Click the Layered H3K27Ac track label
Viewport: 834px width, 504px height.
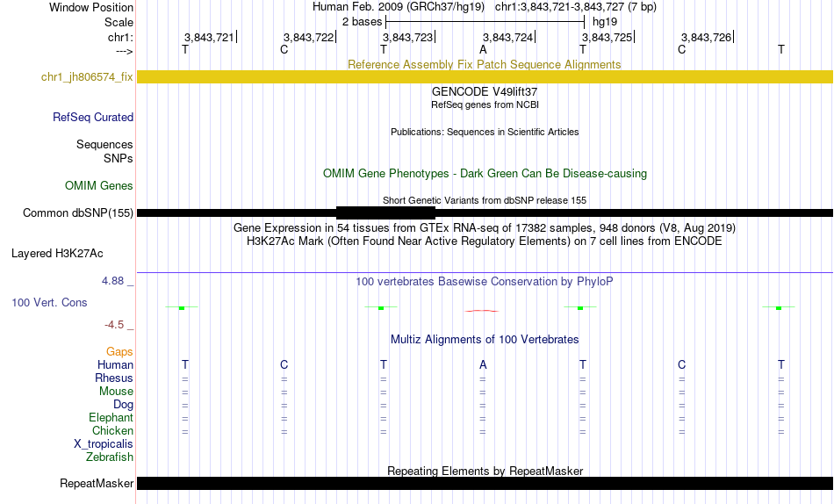(57, 254)
